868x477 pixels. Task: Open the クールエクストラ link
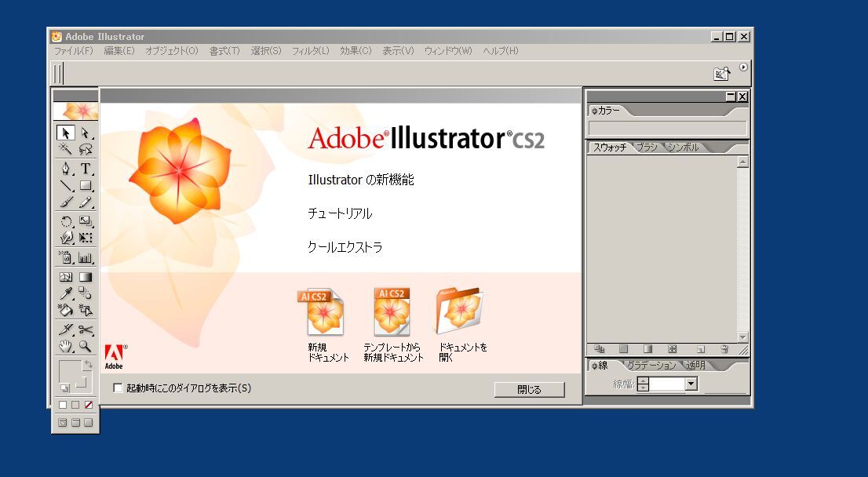coord(345,247)
